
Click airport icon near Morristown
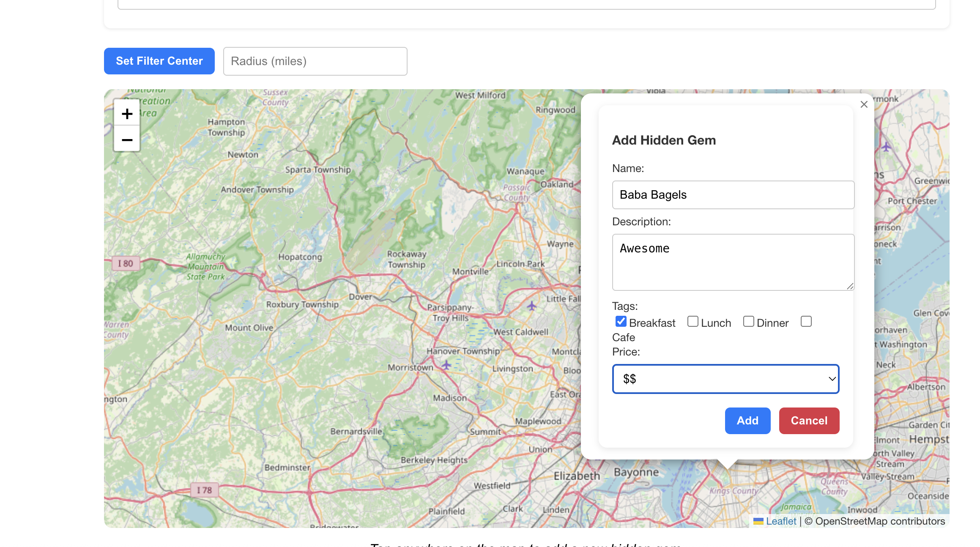[x=446, y=364]
